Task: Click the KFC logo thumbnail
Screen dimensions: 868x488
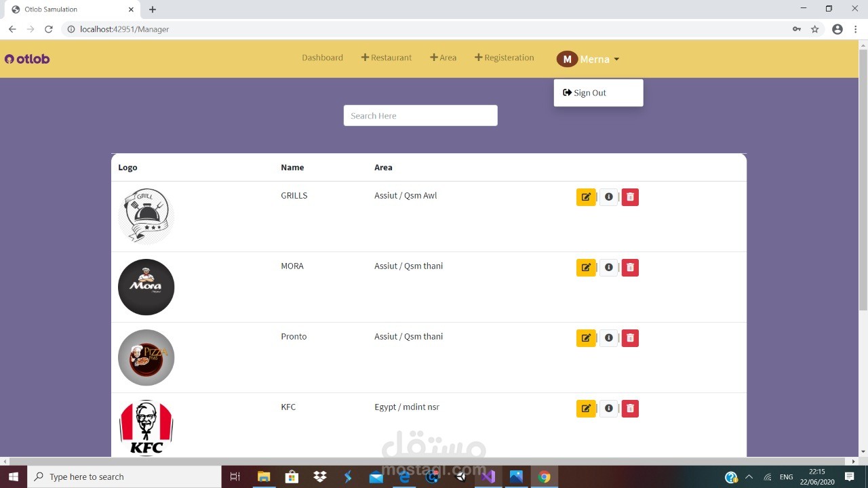Action: point(146,428)
